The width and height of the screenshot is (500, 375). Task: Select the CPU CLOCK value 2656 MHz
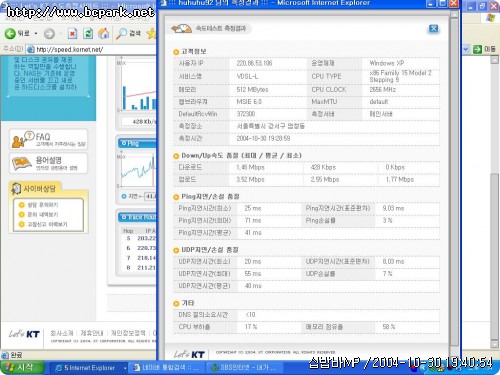point(383,89)
